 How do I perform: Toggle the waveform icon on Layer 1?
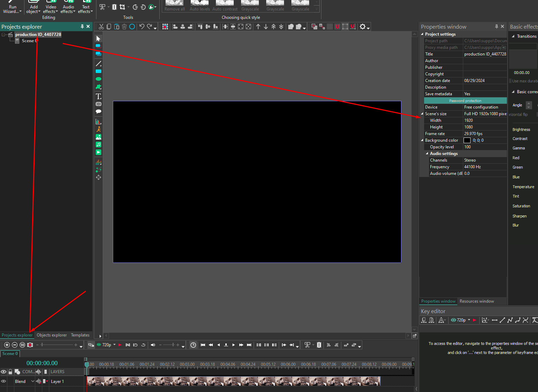(38, 381)
